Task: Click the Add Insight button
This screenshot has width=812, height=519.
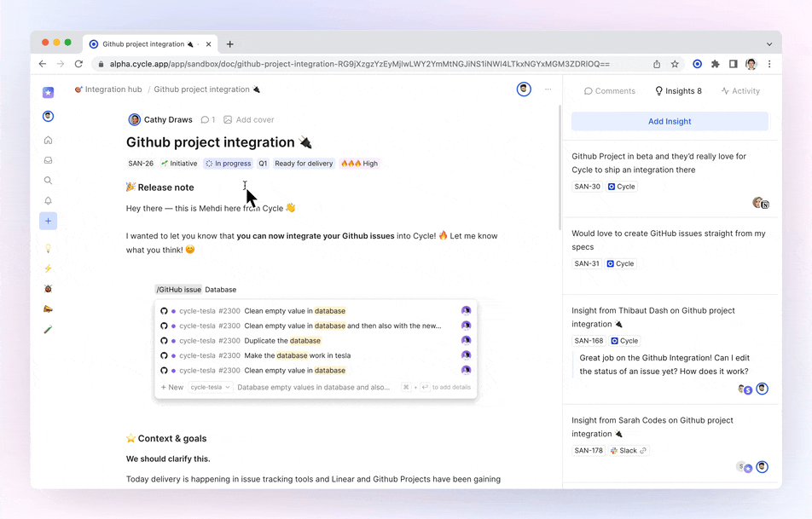Action: pos(670,121)
